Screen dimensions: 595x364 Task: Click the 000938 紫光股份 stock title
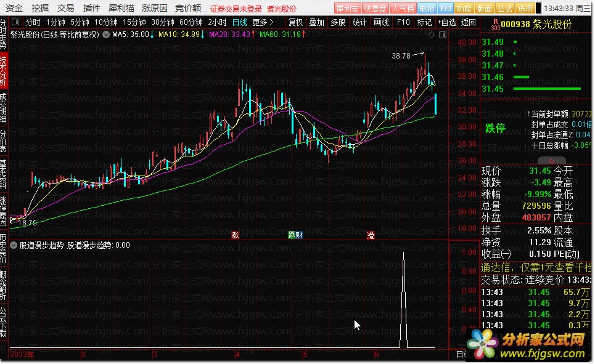[536, 25]
